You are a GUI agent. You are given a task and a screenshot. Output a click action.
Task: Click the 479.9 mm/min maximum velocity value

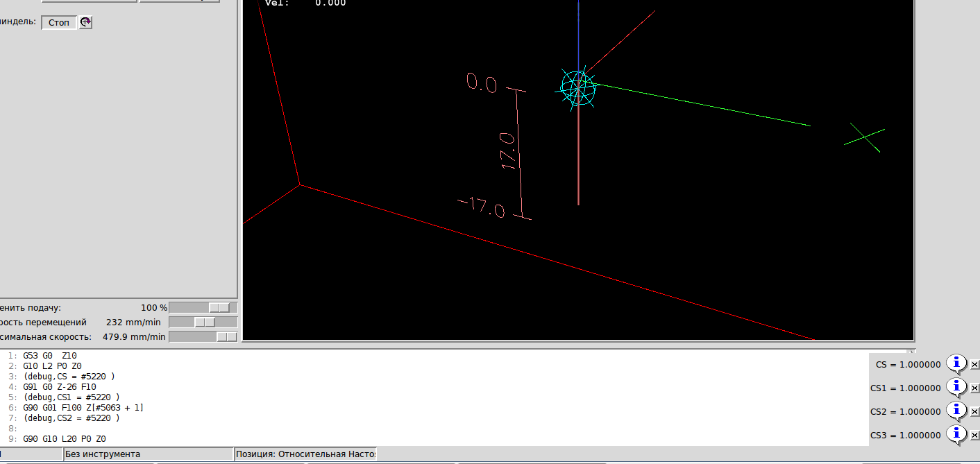pyautogui.click(x=134, y=336)
